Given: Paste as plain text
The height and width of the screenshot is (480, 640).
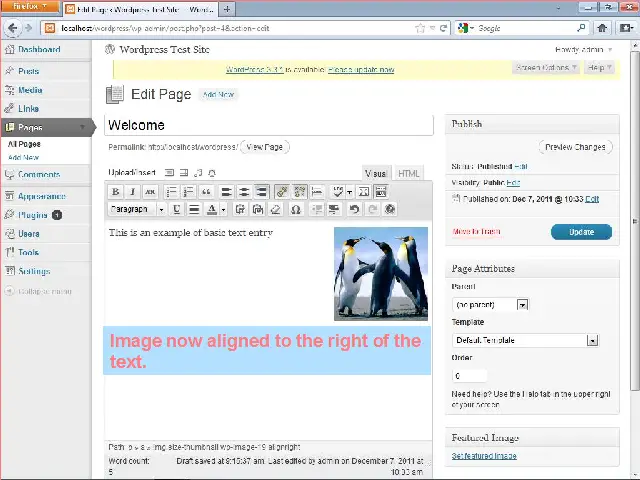Looking at the screenshot, I should [240, 209].
